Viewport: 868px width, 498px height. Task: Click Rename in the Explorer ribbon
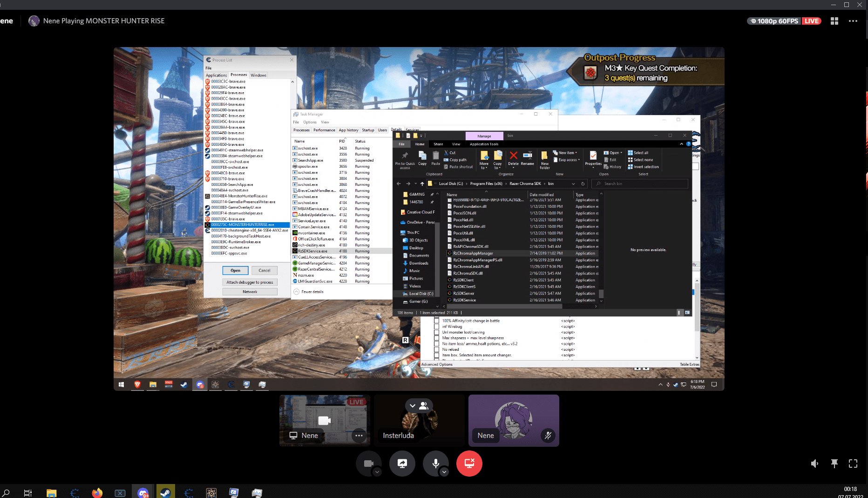527,158
